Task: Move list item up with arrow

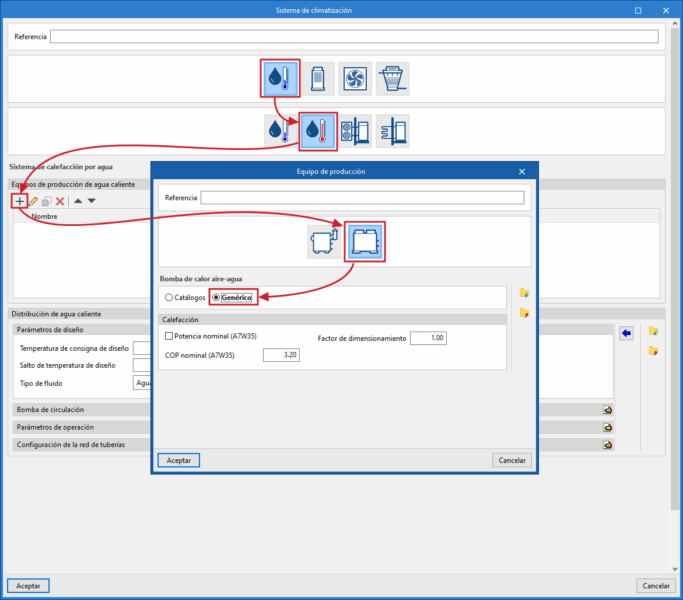Action: click(78, 201)
